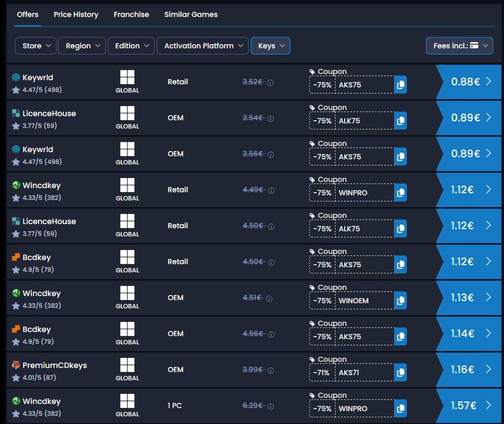The width and height of the screenshot is (504, 424).
Task: Copy the WINPRO coupon in the 1.12€ Wincdkey row
Action: (400, 193)
